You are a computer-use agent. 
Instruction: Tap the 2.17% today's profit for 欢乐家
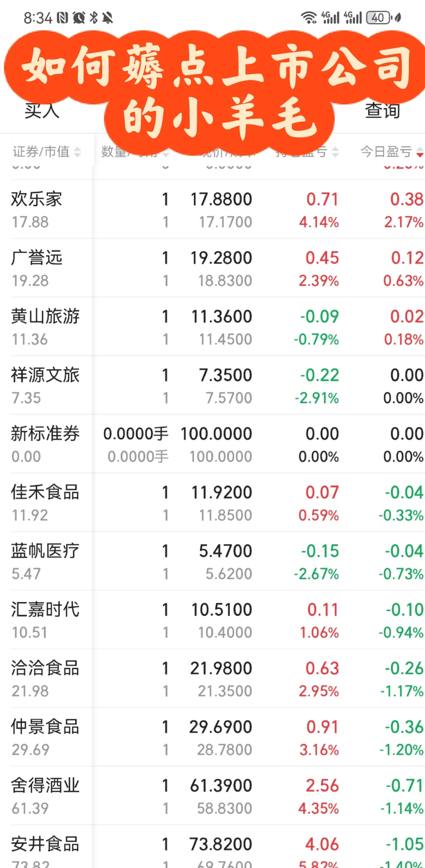coord(404,222)
